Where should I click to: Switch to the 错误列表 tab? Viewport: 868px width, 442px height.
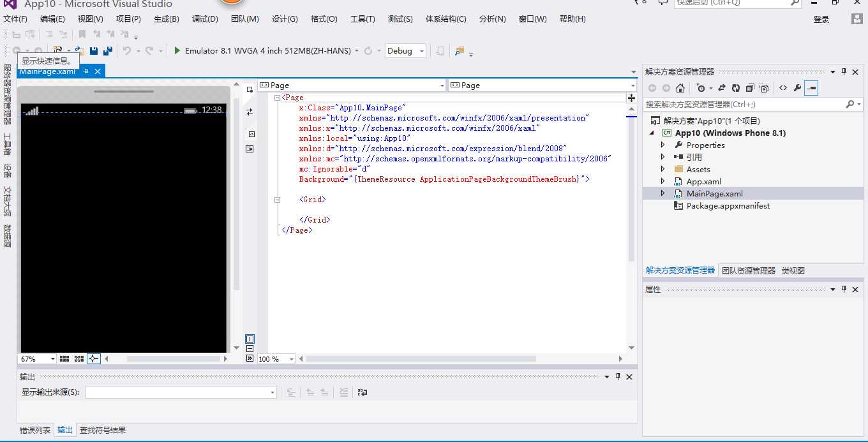35,430
